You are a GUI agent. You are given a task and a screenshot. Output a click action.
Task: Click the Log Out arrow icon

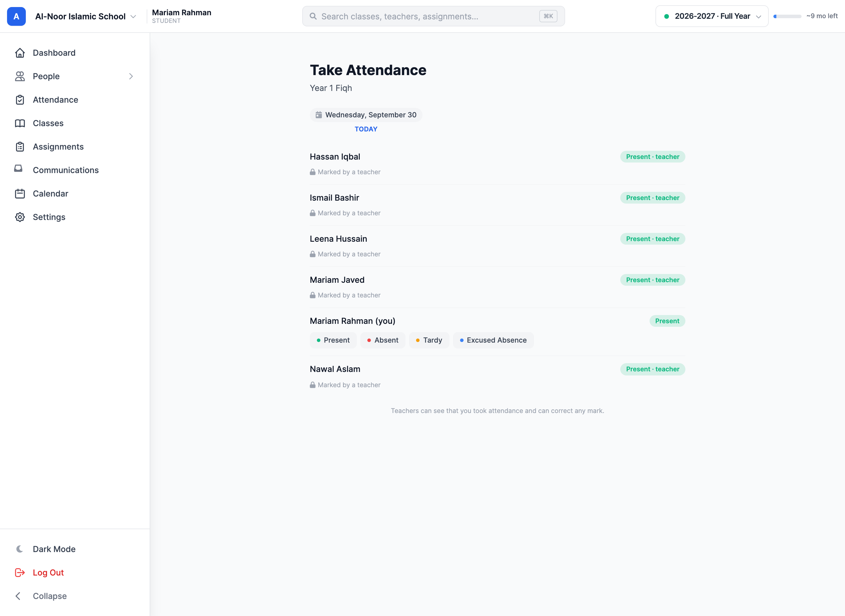pos(20,572)
